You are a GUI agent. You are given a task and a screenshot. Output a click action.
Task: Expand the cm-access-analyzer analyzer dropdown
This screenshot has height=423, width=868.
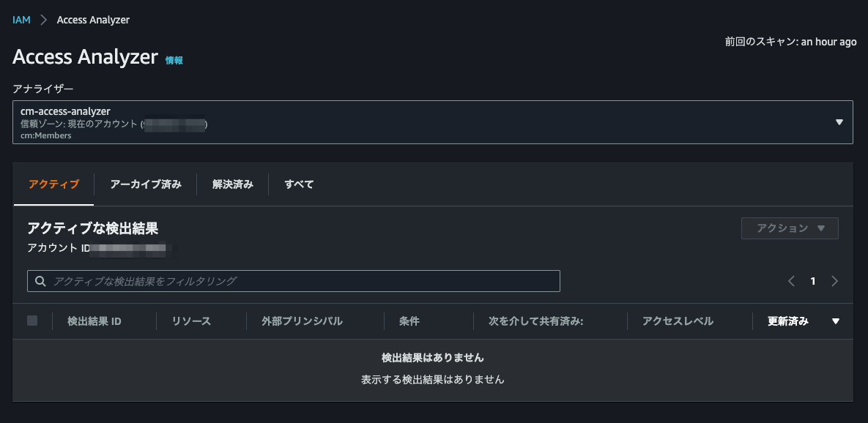point(839,122)
